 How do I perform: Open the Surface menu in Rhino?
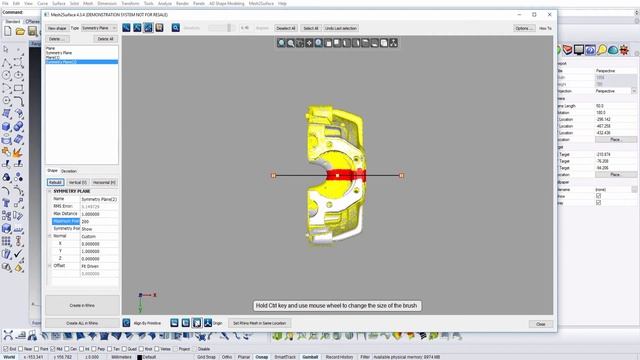[x=59, y=3]
